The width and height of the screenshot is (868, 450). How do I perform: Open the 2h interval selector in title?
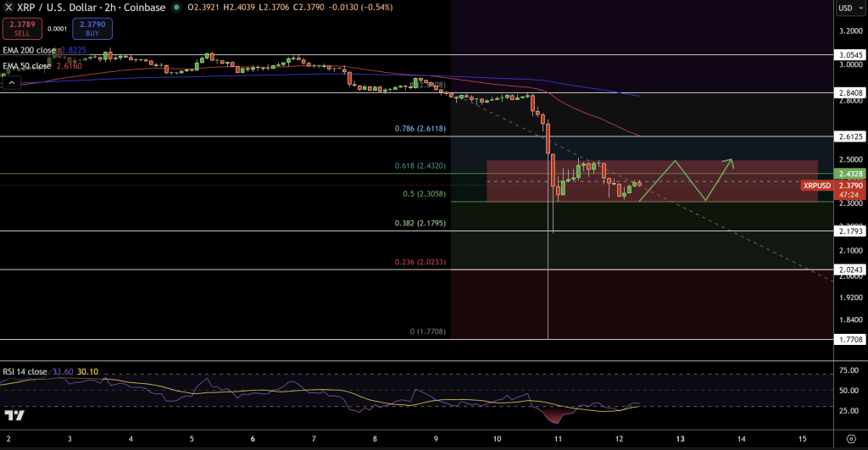coord(109,8)
